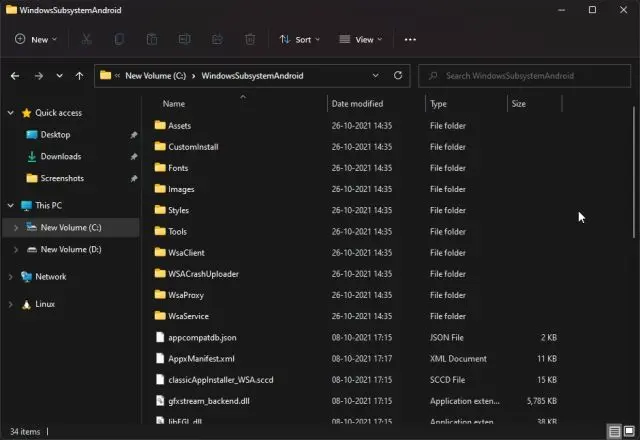
Task: Expand the address bar history dropdown
Action: (x=375, y=75)
